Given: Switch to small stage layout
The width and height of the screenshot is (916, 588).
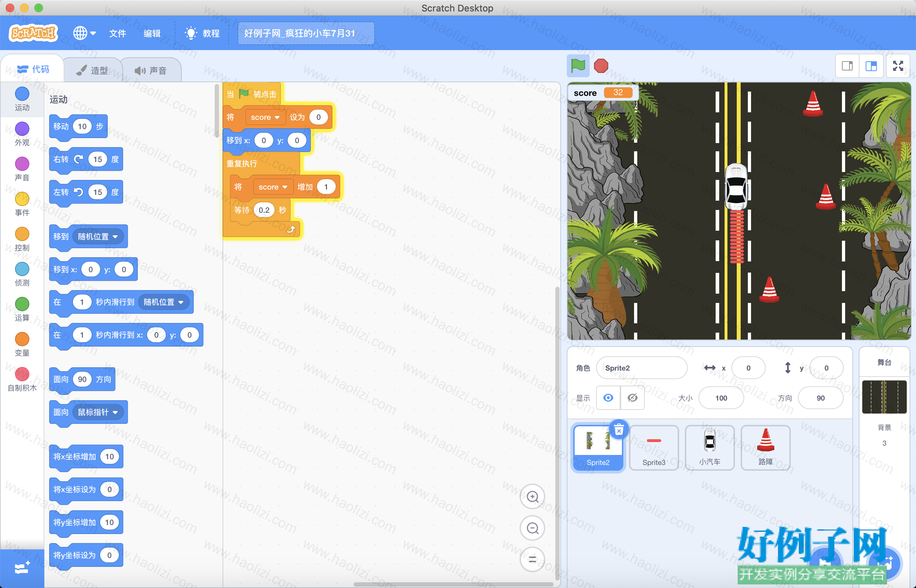Looking at the screenshot, I should click(847, 66).
